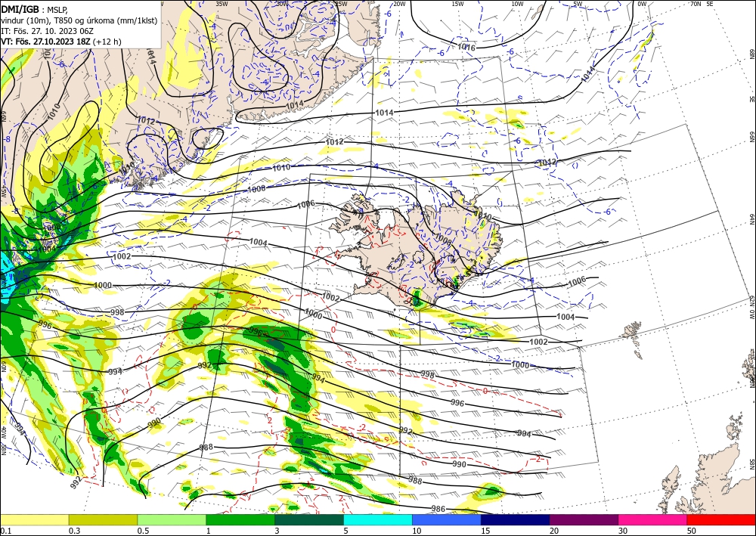
Task: Click the '20' legend scale value
Action: click(554, 530)
